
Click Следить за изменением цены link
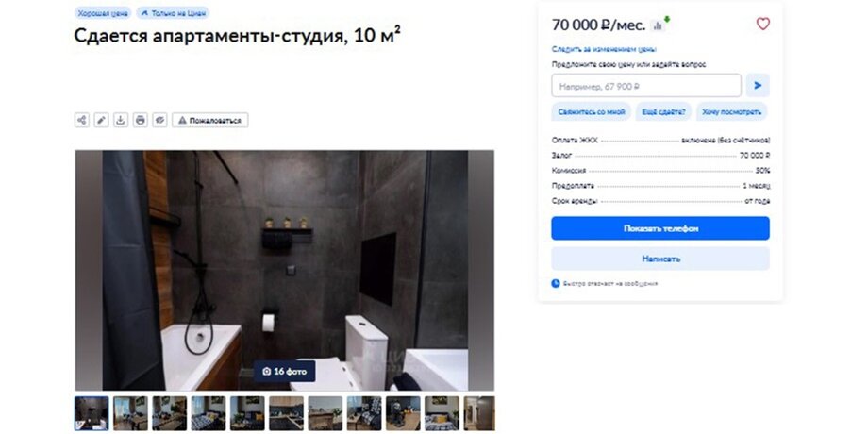tap(604, 49)
